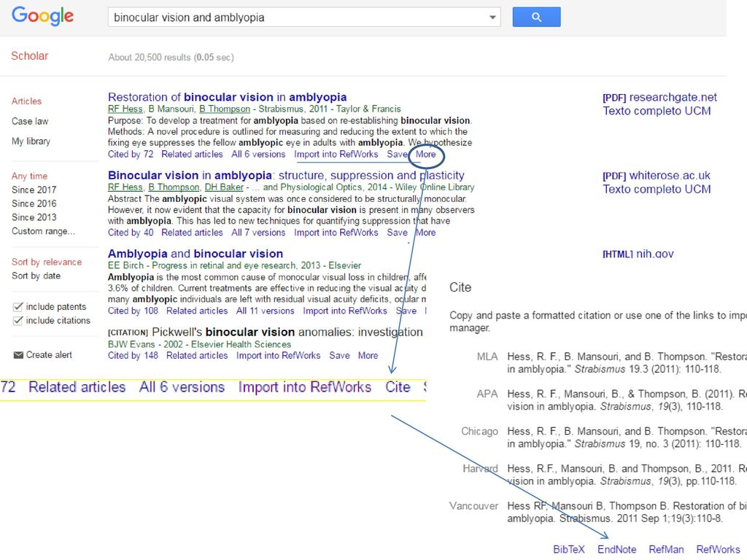Screen dimensions: 747x560
Task: Save the first result to library
Action: [x=398, y=155]
